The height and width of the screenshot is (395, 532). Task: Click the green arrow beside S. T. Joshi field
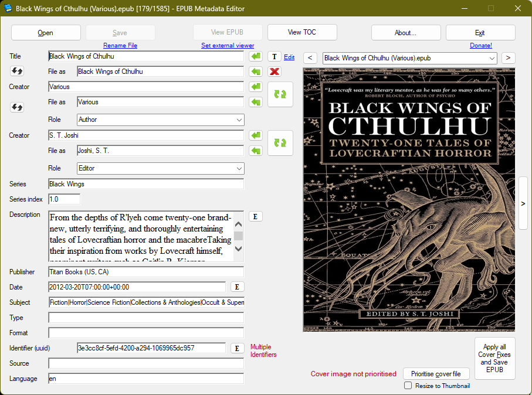tap(256, 135)
